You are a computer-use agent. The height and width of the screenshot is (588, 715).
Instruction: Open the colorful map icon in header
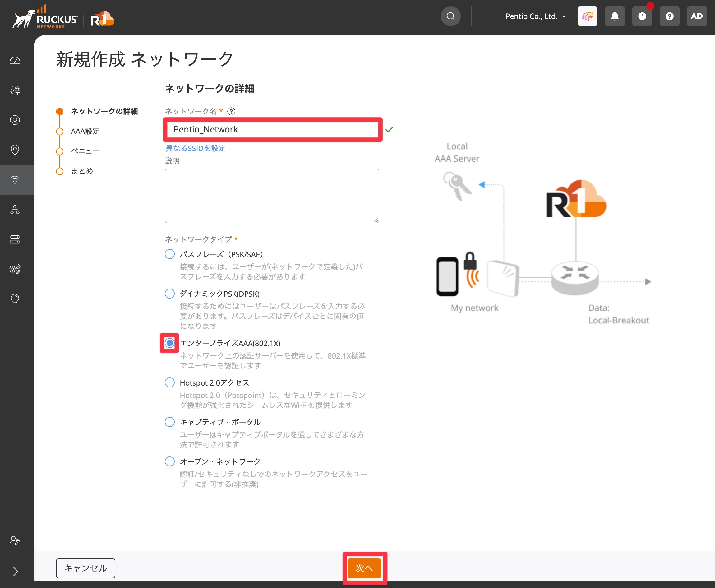[587, 16]
